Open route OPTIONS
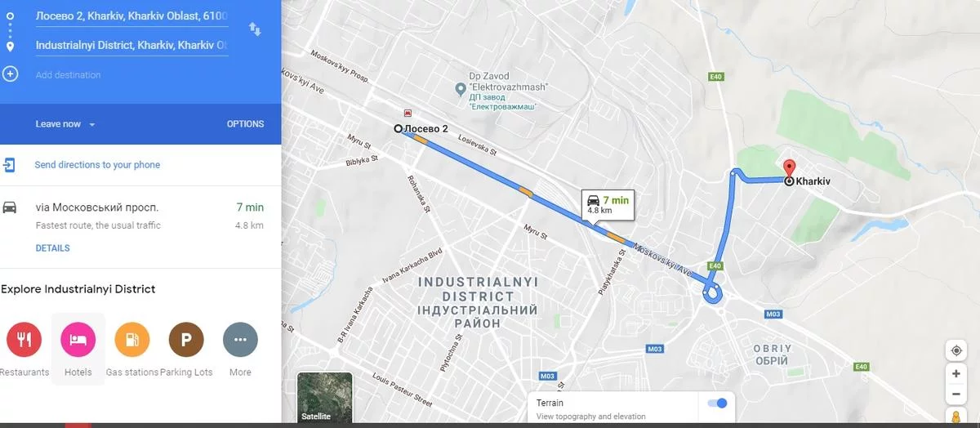This screenshot has width=980, height=428. [x=245, y=124]
